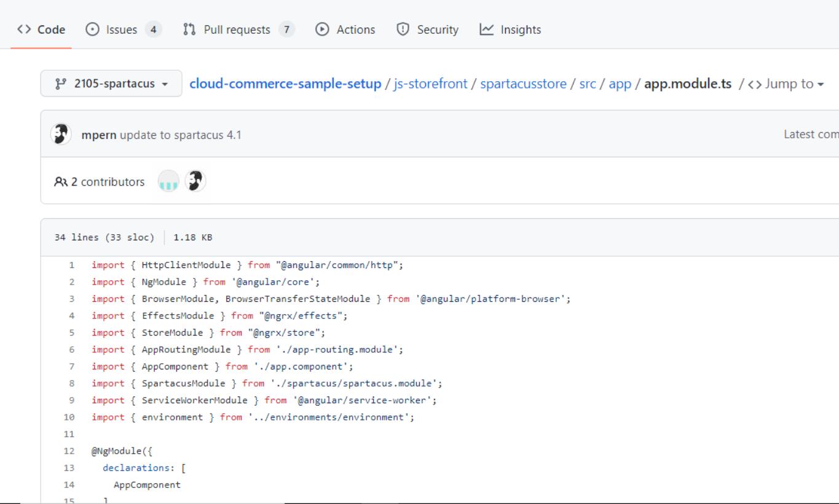Open the Actions tab
The height and width of the screenshot is (504, 839).
[345, 30]
